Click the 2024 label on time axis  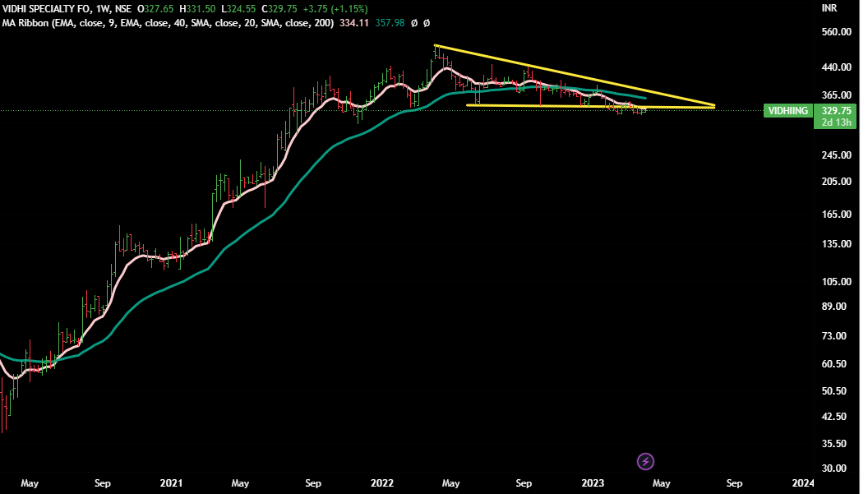point(803,483)
